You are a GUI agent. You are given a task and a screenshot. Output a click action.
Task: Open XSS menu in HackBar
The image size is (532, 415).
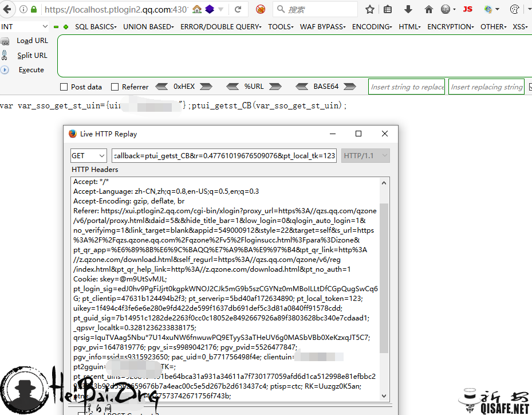point(520,27)
